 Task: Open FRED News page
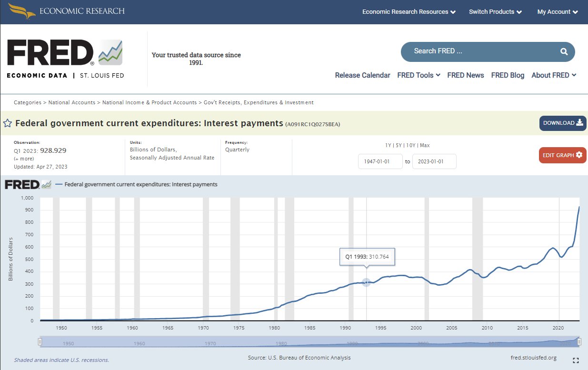click(x=465, y=75)
